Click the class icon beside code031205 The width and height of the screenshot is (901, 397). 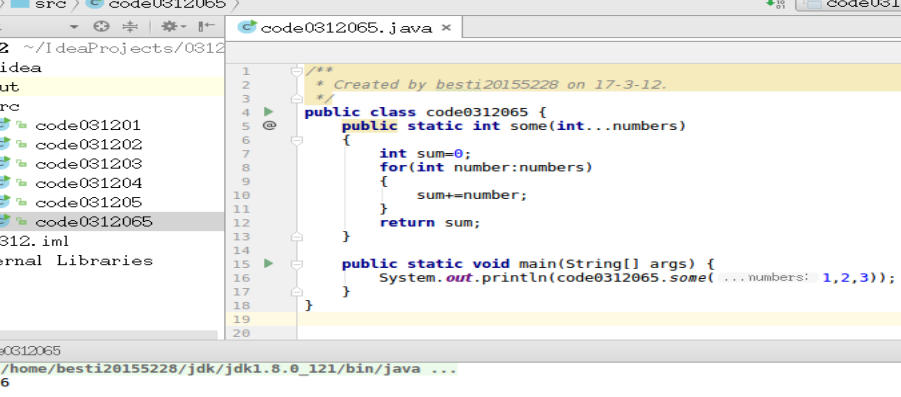tap(5, 201)
